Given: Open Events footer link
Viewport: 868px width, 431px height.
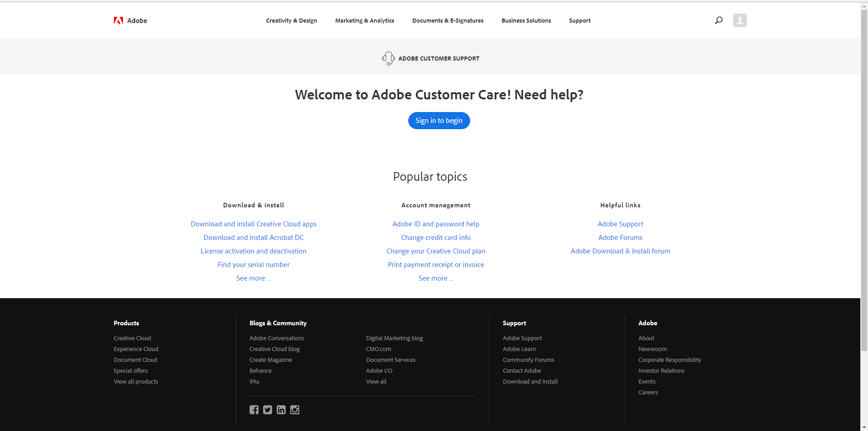Looking at the screenshot, I should [x=647, y=381].
